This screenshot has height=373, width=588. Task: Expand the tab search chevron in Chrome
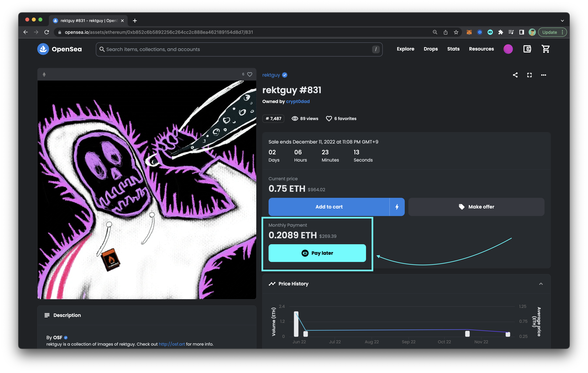(x=562, y=21)
